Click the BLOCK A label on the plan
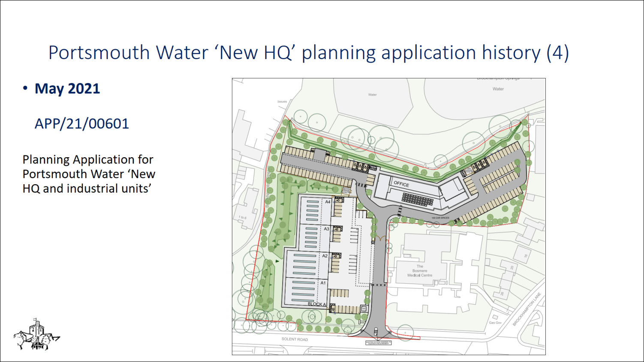The height and width of the screenshot is (362, 644). (316, 304)
